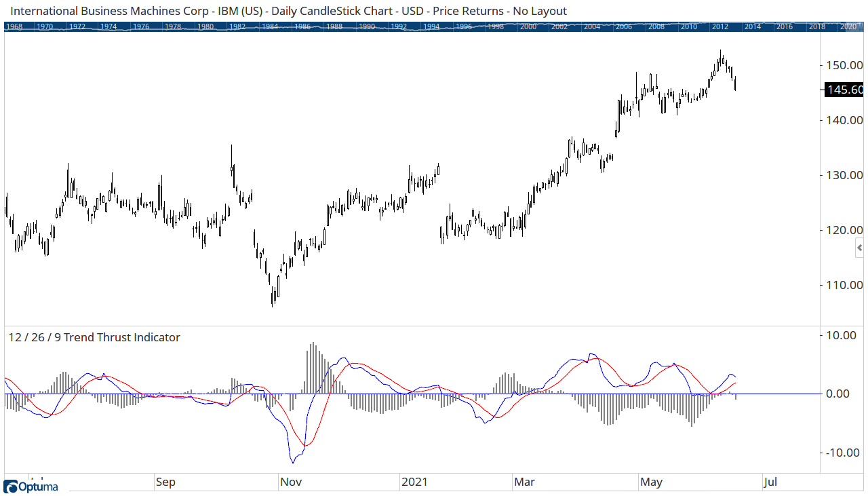Image resolution: width=868 pixels, height=496 pixels.
Task: Click the 140.00 price axis label
Action: point(844,120)
